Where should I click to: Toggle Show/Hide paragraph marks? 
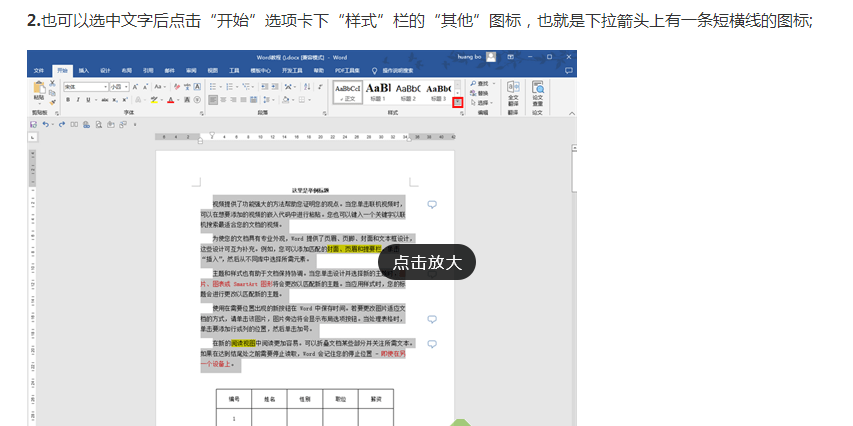coord(320,87)
